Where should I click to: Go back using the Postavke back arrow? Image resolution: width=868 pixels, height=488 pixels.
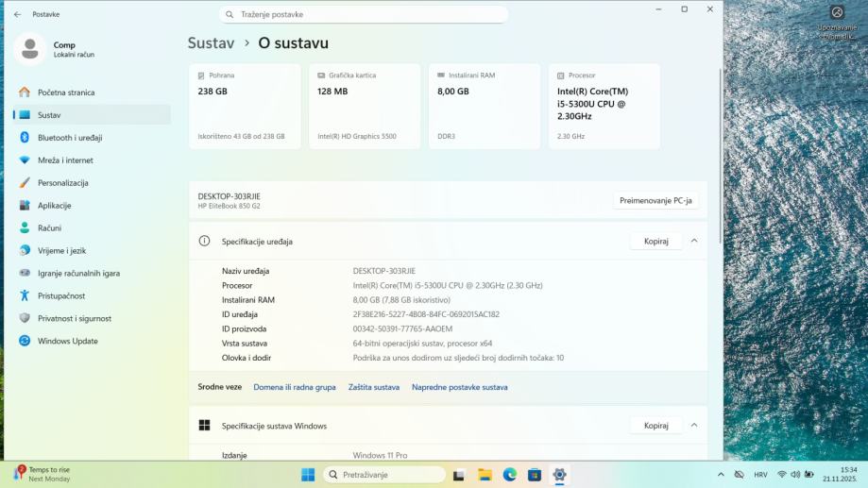coord(17,14)
